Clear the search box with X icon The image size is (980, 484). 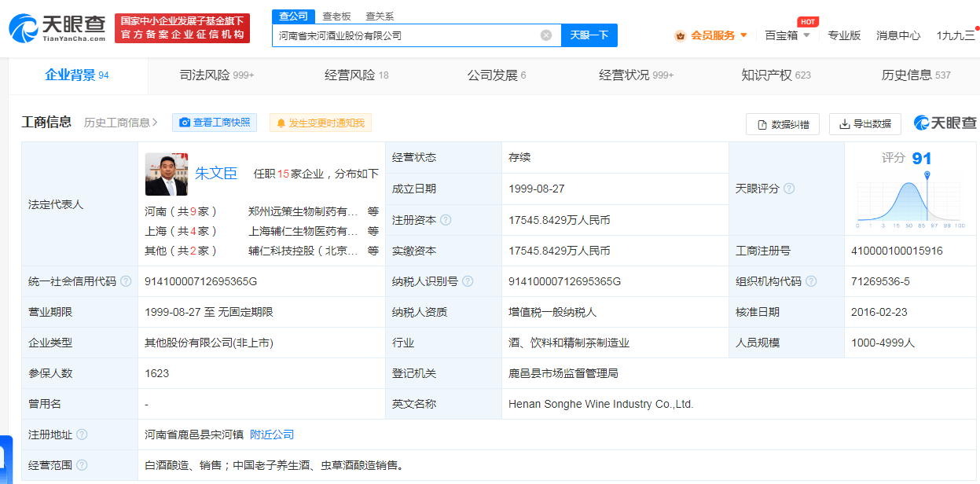(546, 35)
